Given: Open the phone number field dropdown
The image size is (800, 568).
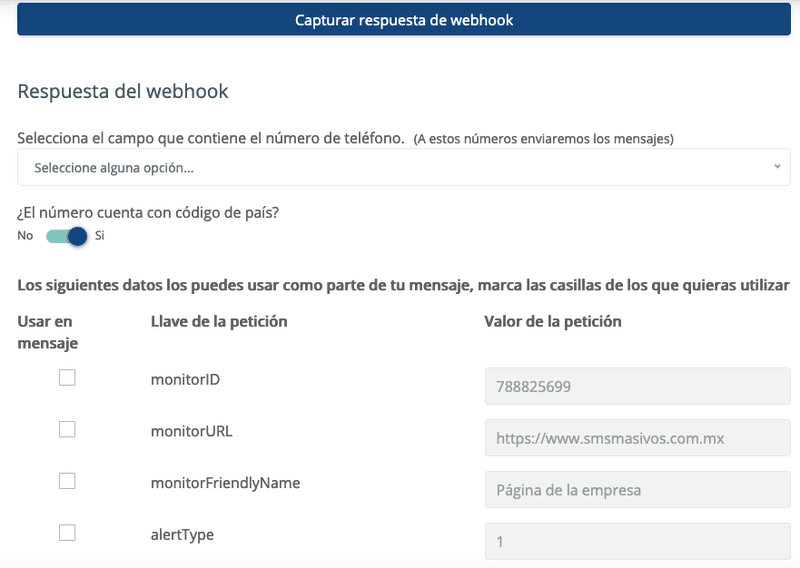Looking at the screenshot, I should pos(404,167).
